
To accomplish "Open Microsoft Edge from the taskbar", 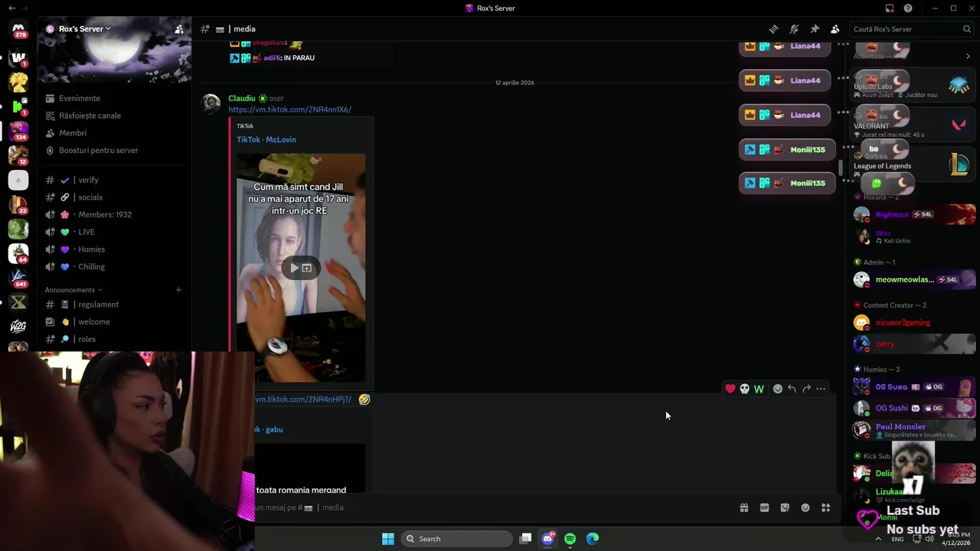I will pyautogui.click(x=593, y=539).
